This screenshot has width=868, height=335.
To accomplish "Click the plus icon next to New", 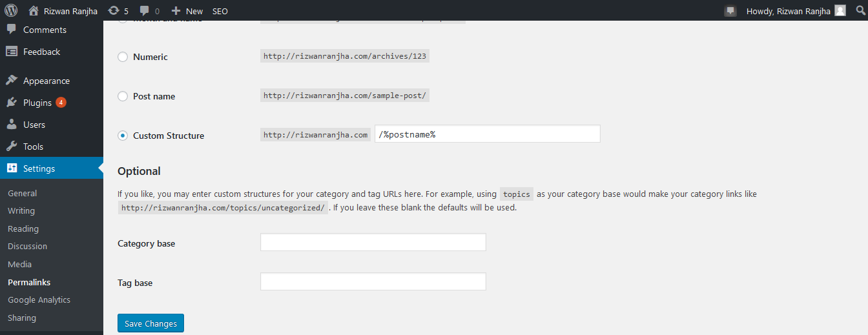I will (176, 11).
